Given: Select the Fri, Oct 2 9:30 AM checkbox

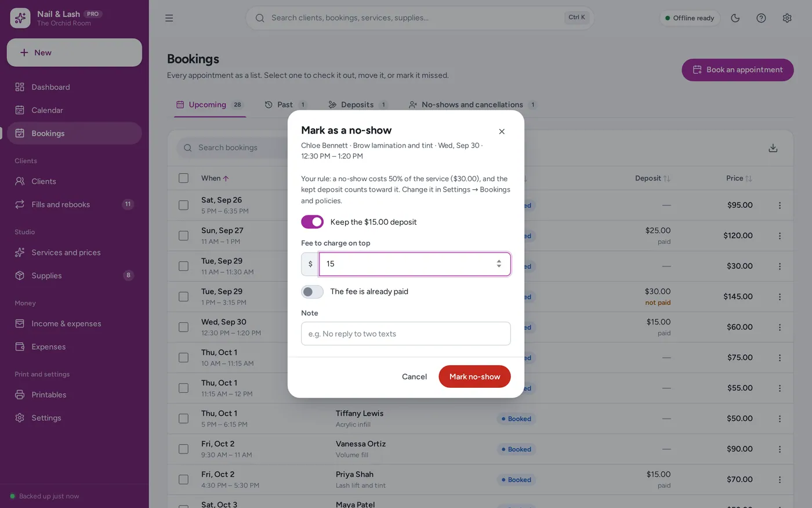Looking at the screenshot, I should 183,449.
